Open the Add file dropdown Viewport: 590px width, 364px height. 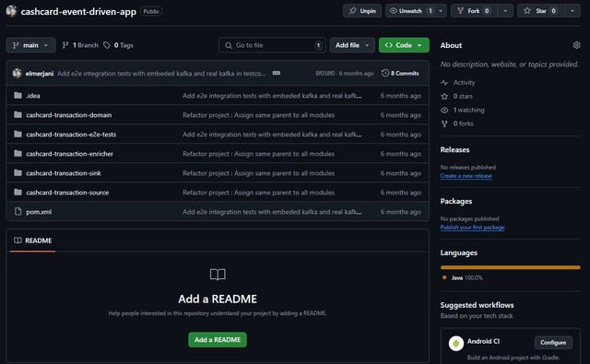(x=352, y=45)
